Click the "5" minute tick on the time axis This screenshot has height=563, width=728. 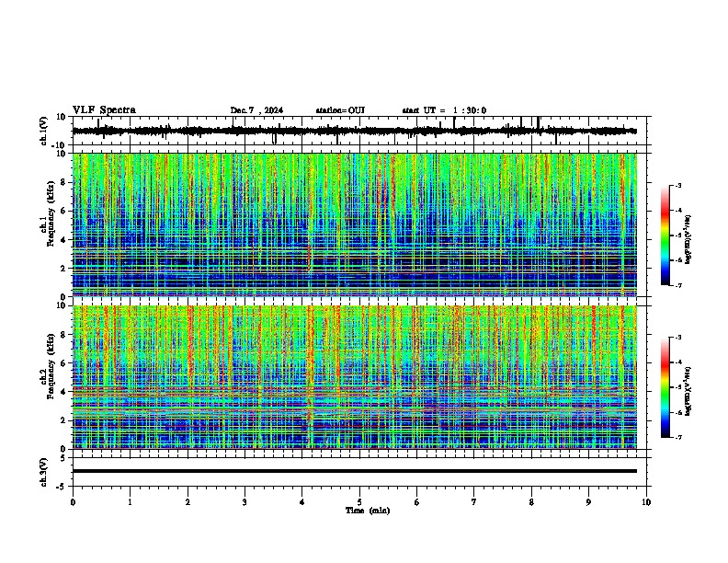[359, 502]
